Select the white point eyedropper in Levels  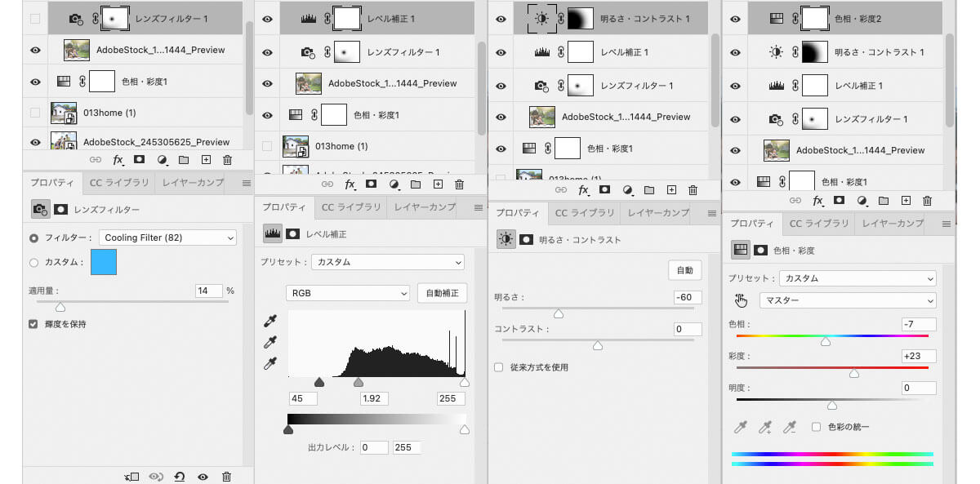pos(270,363)
